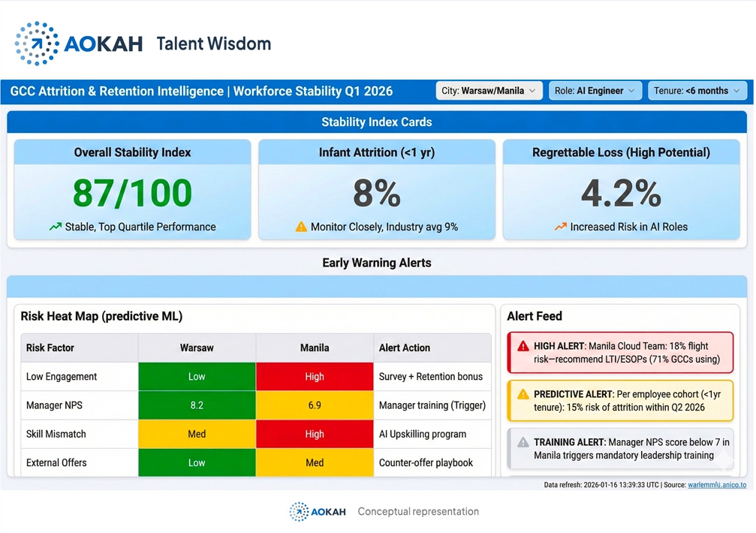This screenshot has height=533, width=756.
Task: Click green upward trend arrow under Stability Index
Action: coord(55,227)
